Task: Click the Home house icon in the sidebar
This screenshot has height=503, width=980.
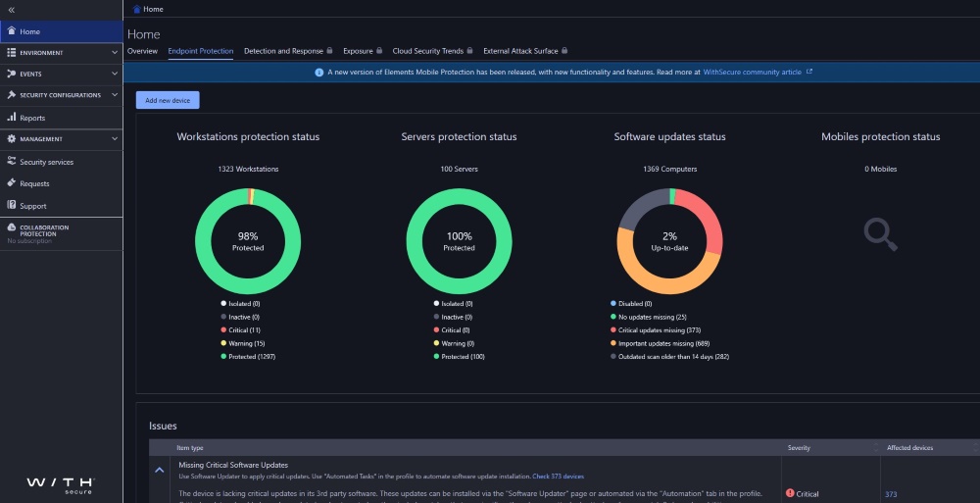Action: point(11,30)
